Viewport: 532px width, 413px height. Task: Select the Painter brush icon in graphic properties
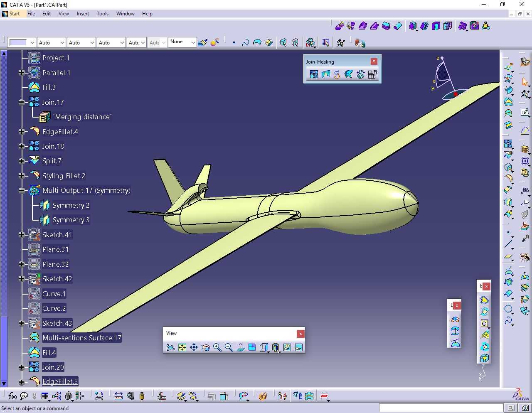click(x=203, y=42)
